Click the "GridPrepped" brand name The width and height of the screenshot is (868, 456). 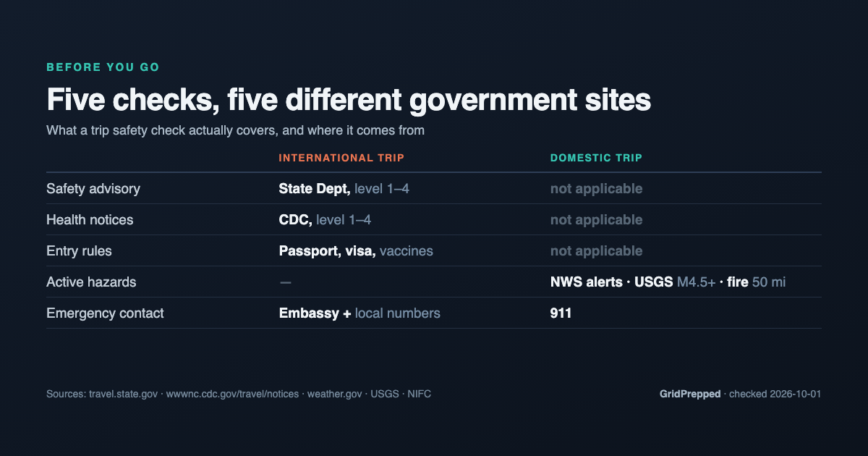point(690,394)
